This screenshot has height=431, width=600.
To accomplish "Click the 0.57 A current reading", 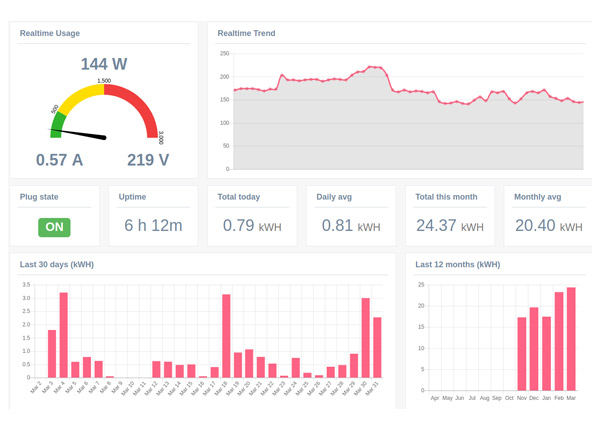I will pos(59,160).
